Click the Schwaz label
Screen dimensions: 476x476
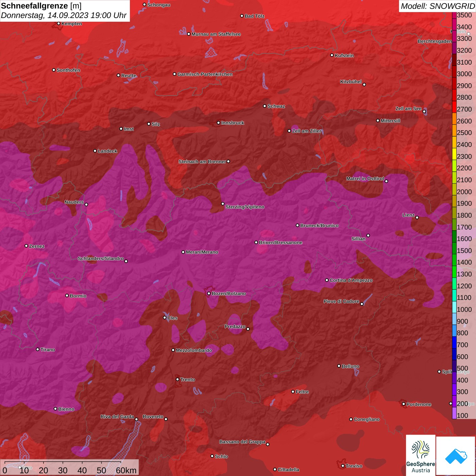pos(276,106)
